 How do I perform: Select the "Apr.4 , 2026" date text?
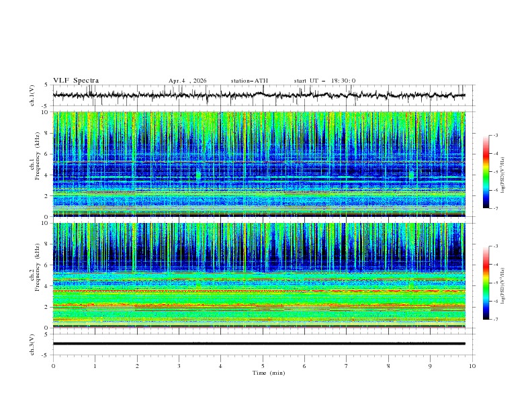(x=187, y=81)
